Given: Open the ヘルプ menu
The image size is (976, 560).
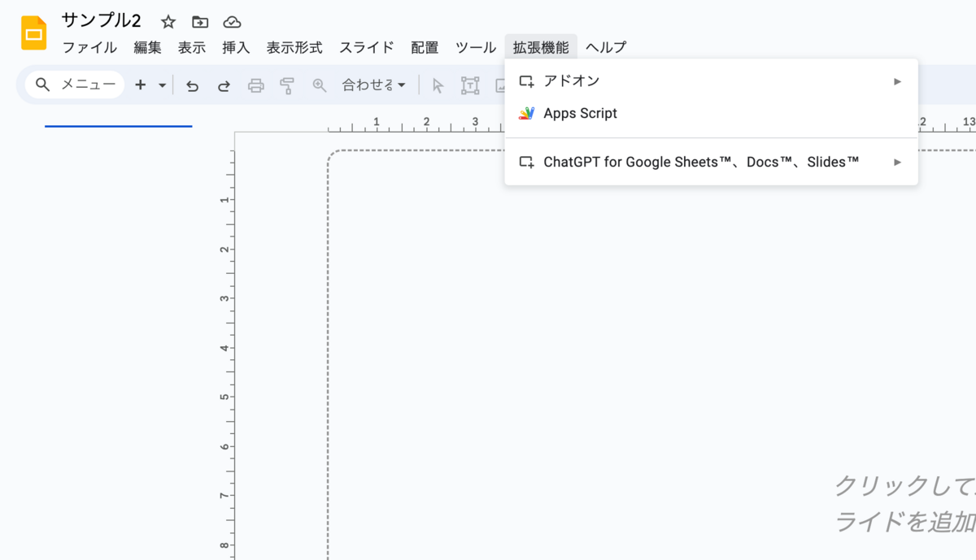Looking at the screenshot, I should tap(606, 47).
